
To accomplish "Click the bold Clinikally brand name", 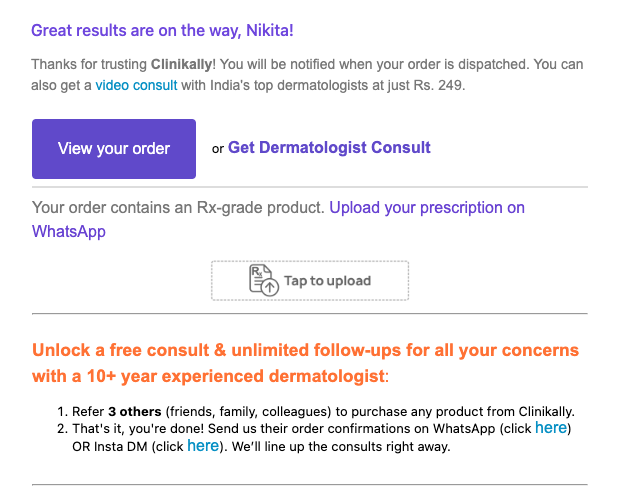I will [x=181, y=64].
